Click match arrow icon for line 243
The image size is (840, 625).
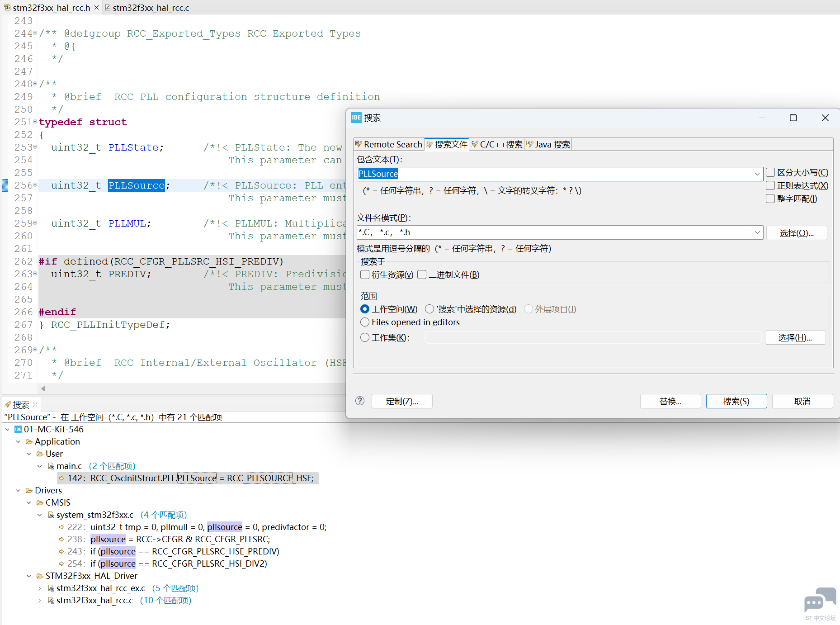click(x=61, y=551)
